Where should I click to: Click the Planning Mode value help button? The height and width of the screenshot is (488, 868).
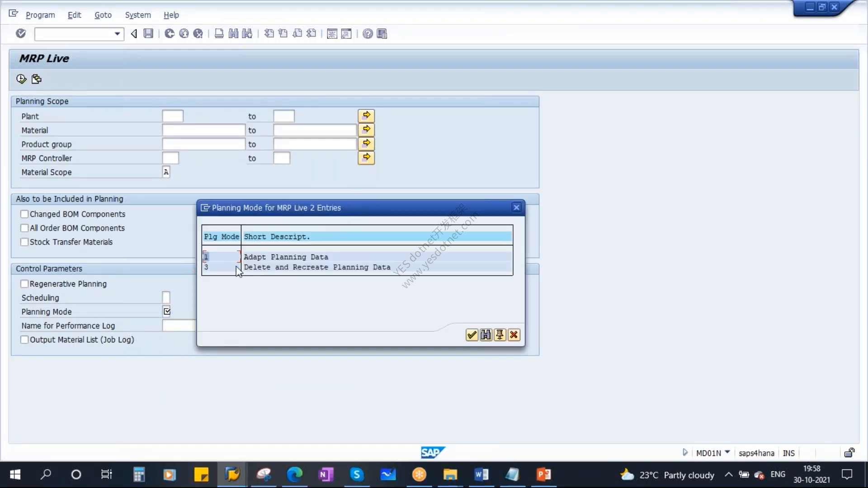[167, 311]
